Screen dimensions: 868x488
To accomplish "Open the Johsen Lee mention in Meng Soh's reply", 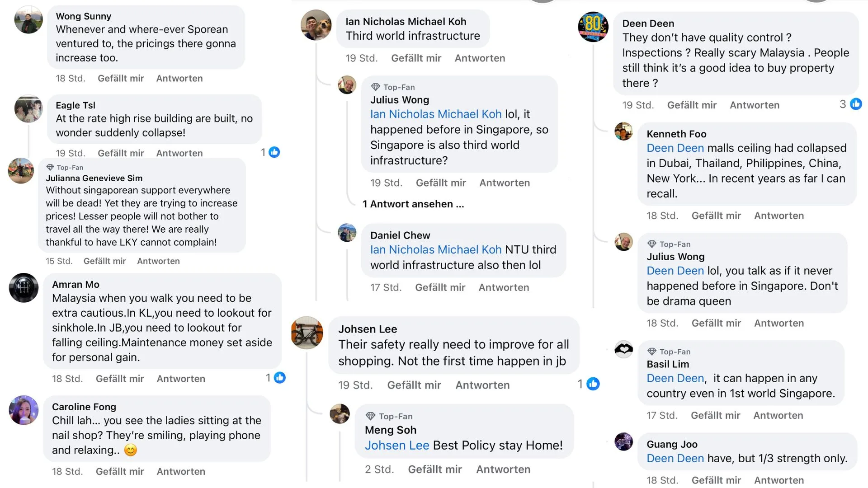I will click(x=397, y=445).
